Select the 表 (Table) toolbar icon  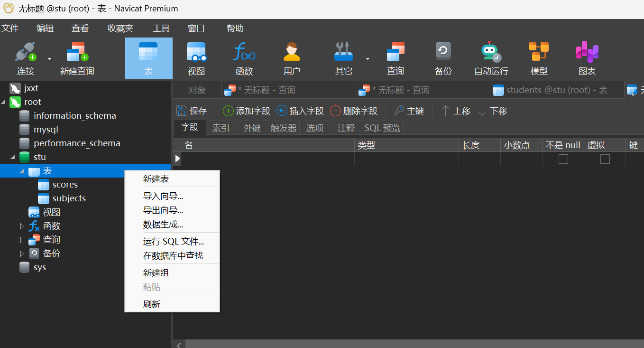(x=148, y=52)
